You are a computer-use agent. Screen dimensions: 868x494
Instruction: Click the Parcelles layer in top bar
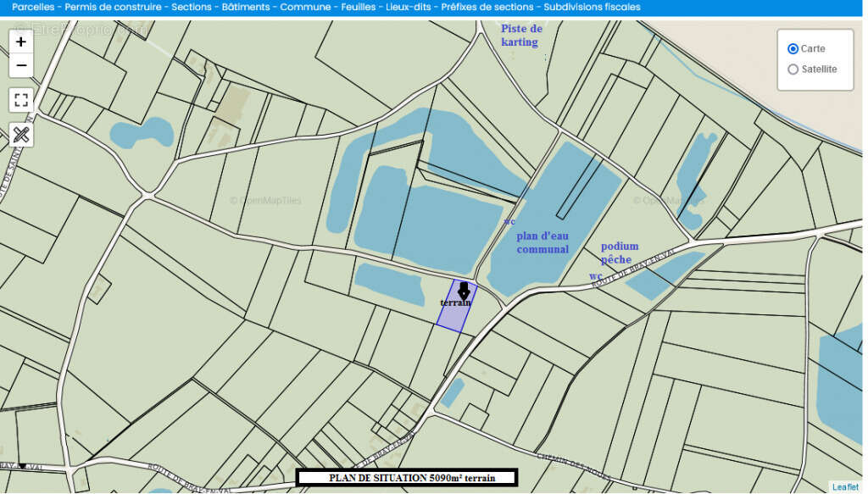pyautogui.click(x=33, y=7)
